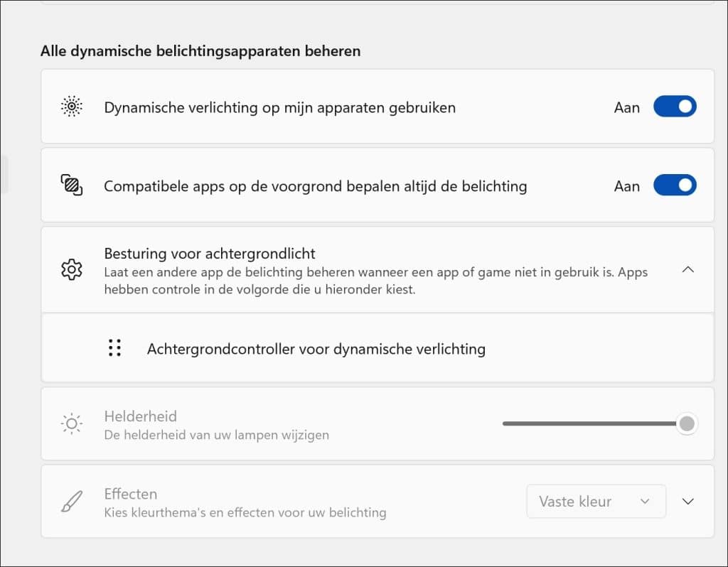Click the Helderheid settings row
Screen dimensions: 728x567
click(x=284, y=423)
